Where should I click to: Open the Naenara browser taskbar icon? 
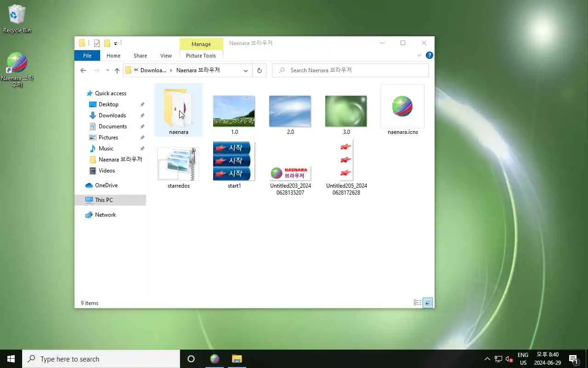[x=215, y=359]
